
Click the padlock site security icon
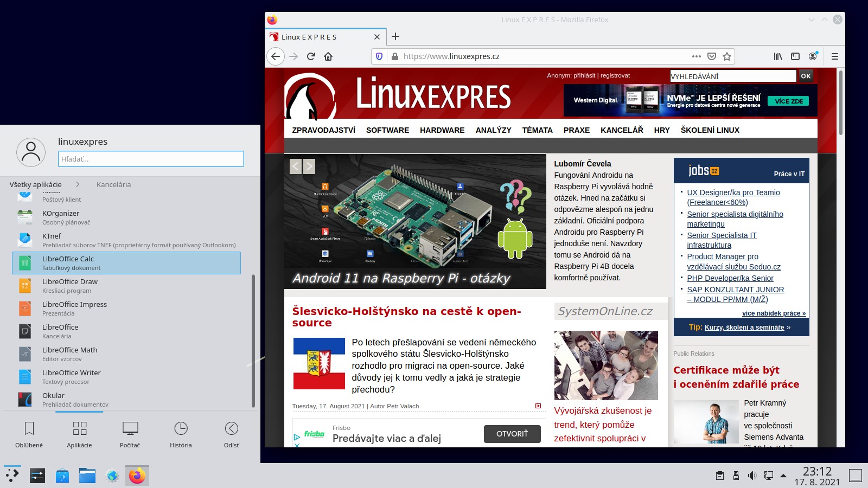(x=394, y=56)
